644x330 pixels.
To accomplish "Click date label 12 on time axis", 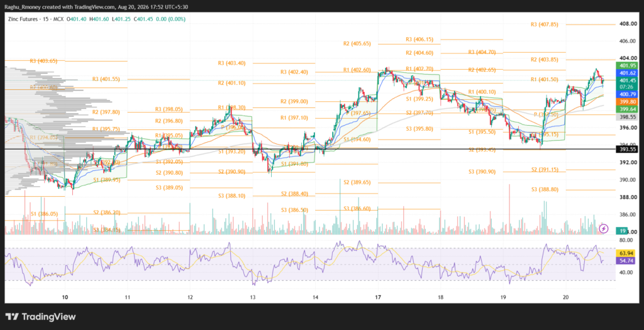I will (190, 297).
